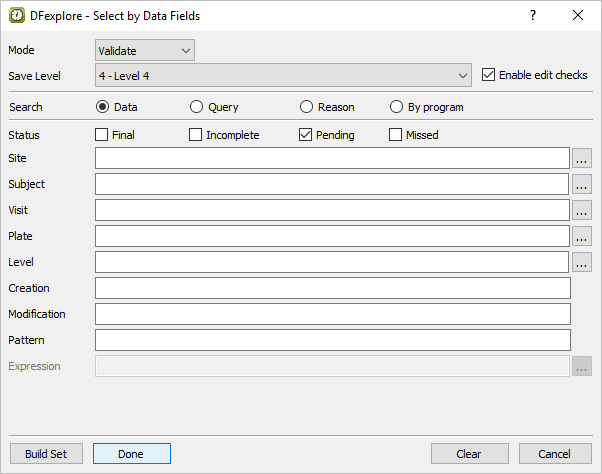Click into the Pattern text field

(x=332, y=340)
